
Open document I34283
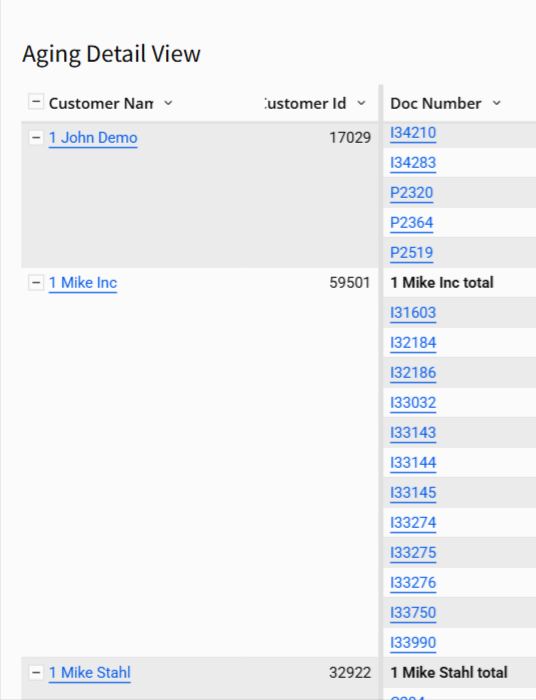click(x=413, y=162)
